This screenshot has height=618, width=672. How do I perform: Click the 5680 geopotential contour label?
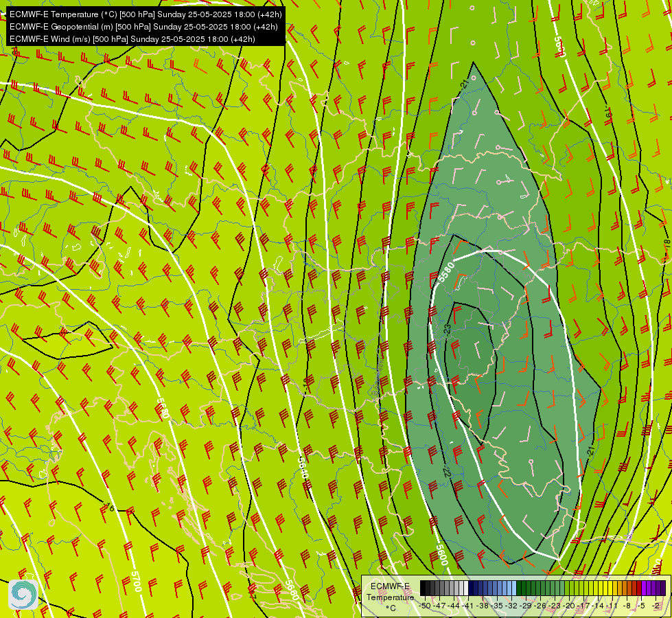point(163,408)
